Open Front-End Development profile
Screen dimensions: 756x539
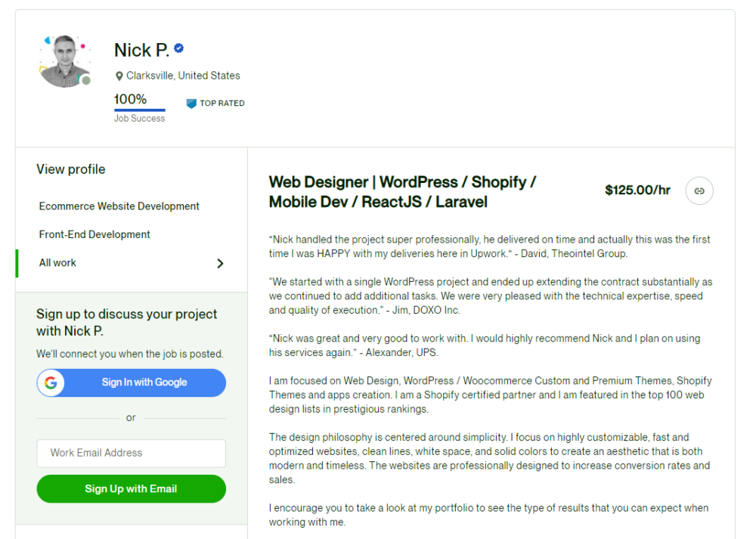(x=94, y=234)
